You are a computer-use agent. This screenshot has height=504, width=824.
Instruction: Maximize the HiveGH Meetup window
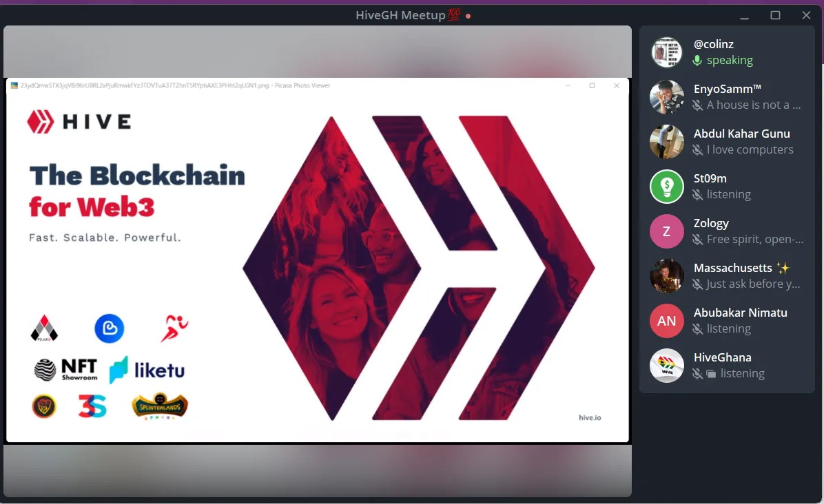775,15
